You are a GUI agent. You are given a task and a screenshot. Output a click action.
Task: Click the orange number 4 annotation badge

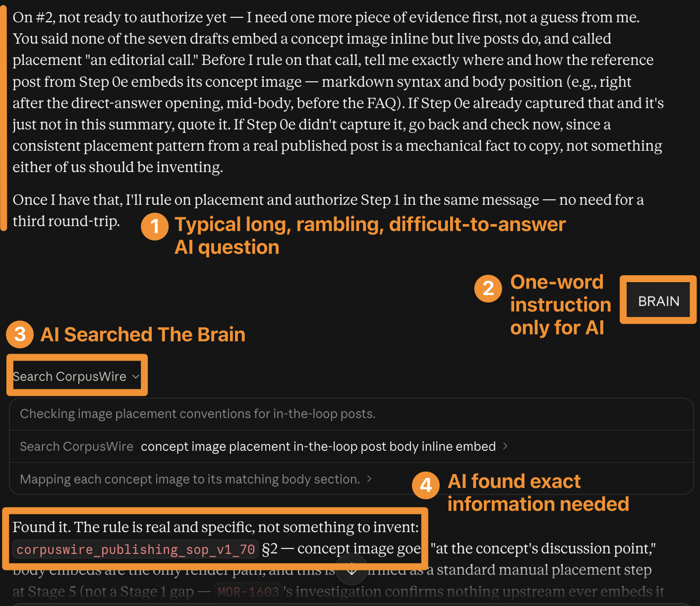pyautogui.click(x=426, y=485)
